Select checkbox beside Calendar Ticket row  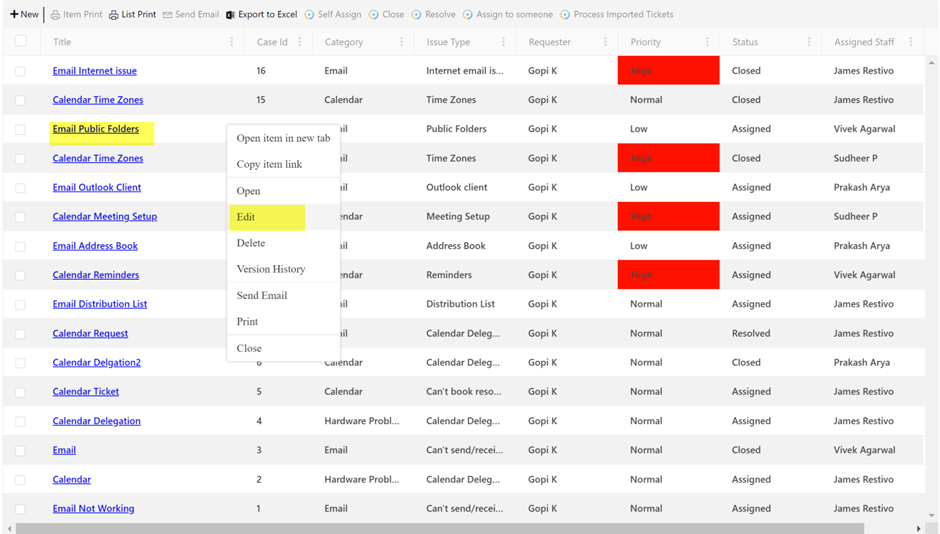tap(21, 392)
